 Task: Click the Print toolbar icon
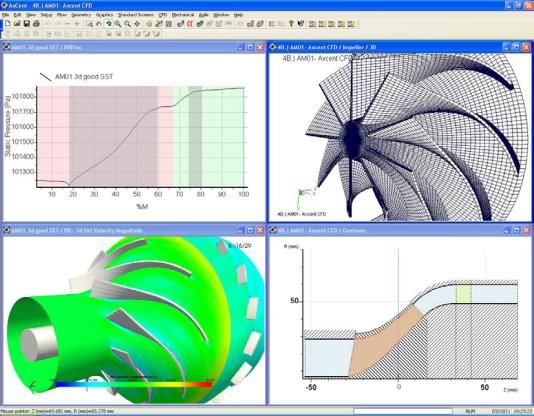coord(36,24)
